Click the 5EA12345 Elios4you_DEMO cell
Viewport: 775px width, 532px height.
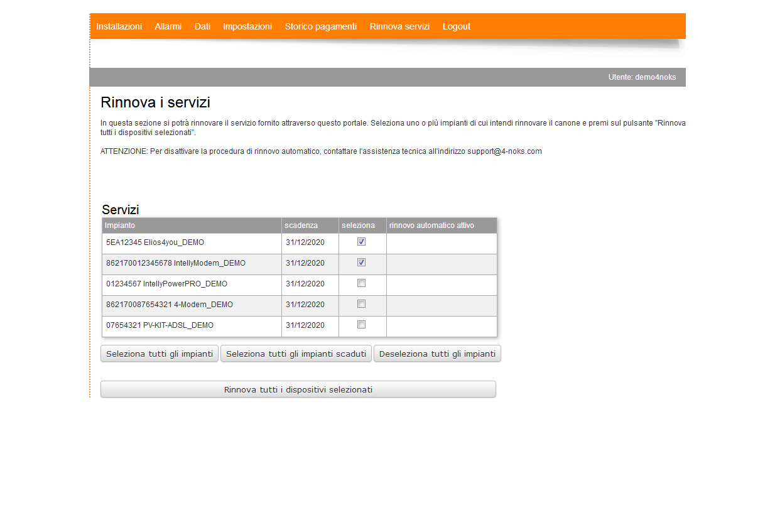tap(192, 244)
